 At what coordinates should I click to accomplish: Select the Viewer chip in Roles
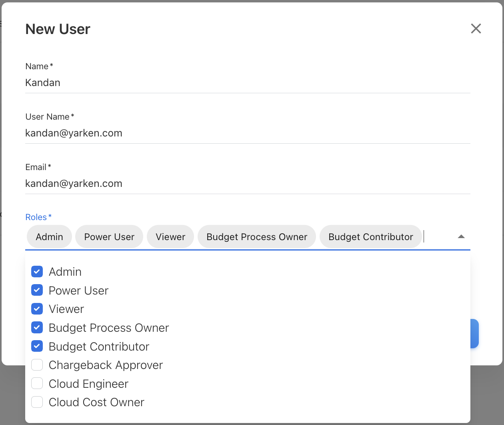(170, 237)
